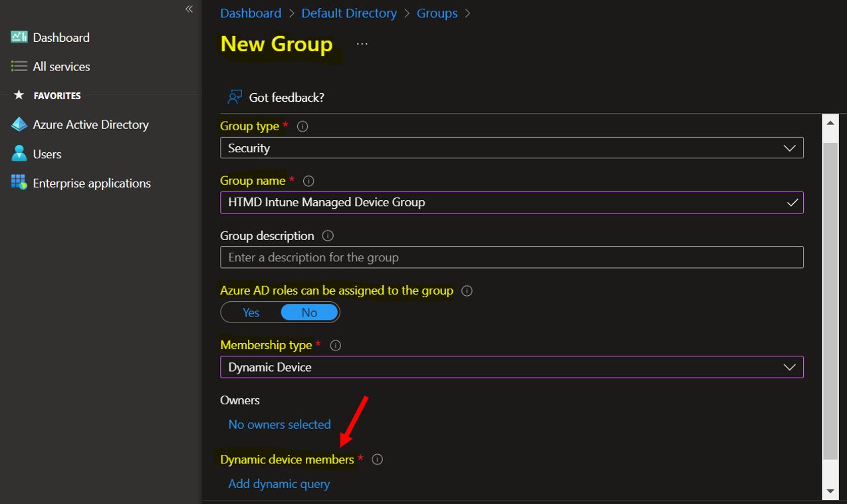Click the info icon beside Membership type
Screen dimensions: 847x504
click(x=335, y=345)
